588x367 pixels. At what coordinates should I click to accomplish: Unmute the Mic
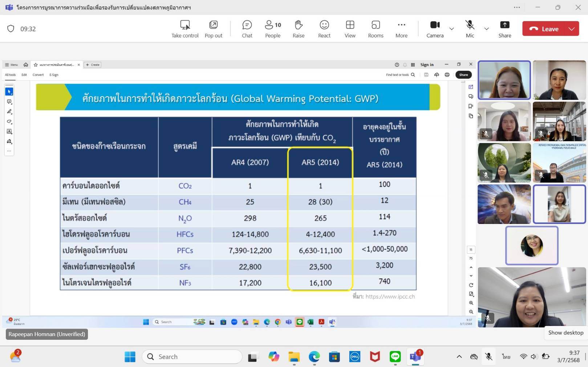click(470, 29)
